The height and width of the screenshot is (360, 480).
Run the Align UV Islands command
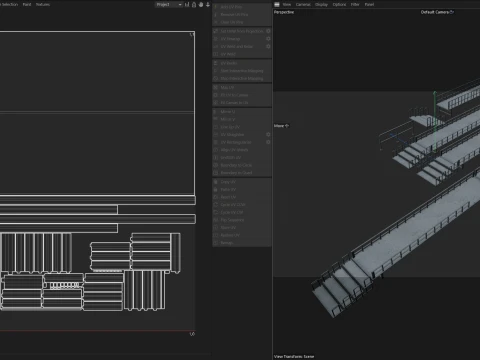point(242,150)
